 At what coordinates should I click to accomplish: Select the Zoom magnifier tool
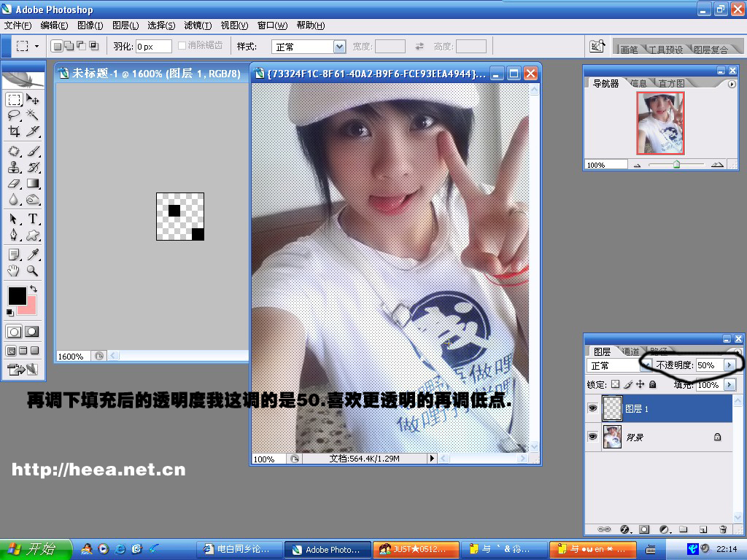[x=33, y=271]
